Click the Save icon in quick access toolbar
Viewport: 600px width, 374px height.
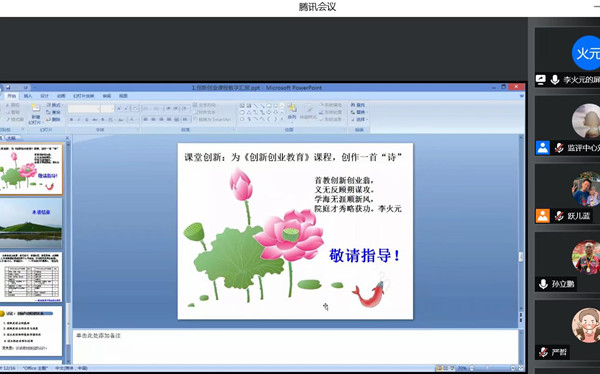[x=8, y=88]
